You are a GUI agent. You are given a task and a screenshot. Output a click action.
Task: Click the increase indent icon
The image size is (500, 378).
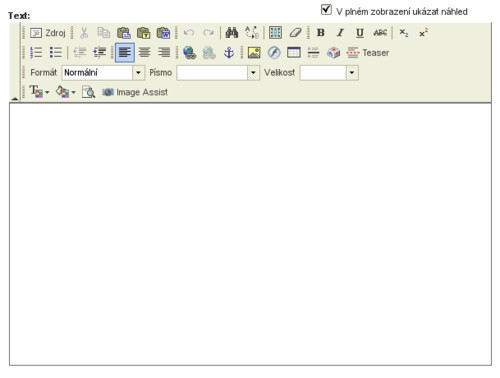point(99,53)
